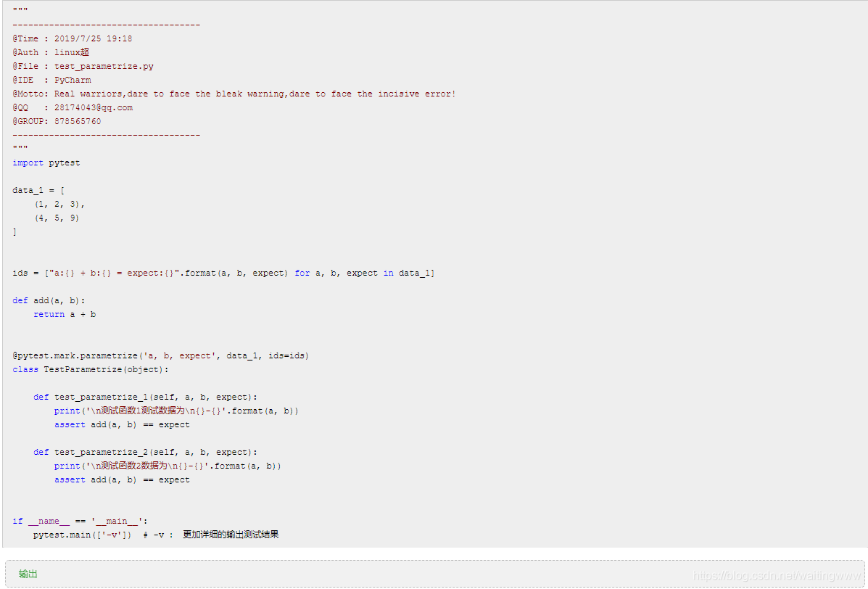
Task: Click the assert line under test_parametrize_2
Action: [x=122, y=480]
